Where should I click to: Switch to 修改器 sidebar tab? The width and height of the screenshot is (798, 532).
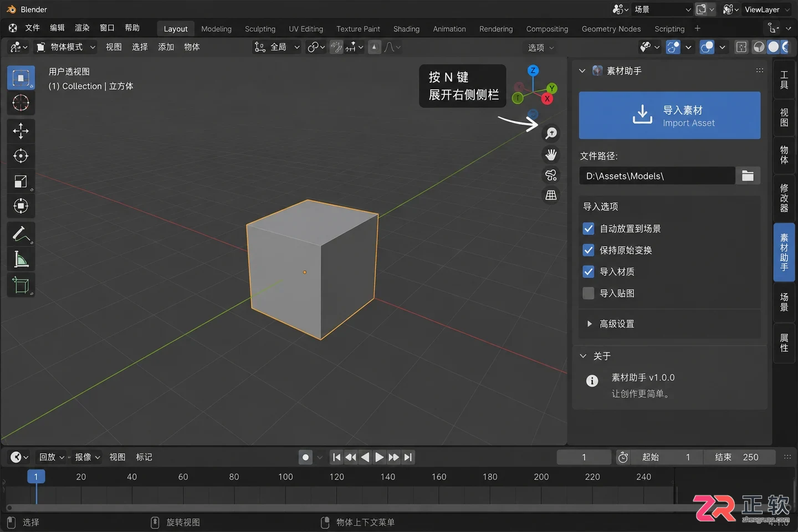(784, 198)
